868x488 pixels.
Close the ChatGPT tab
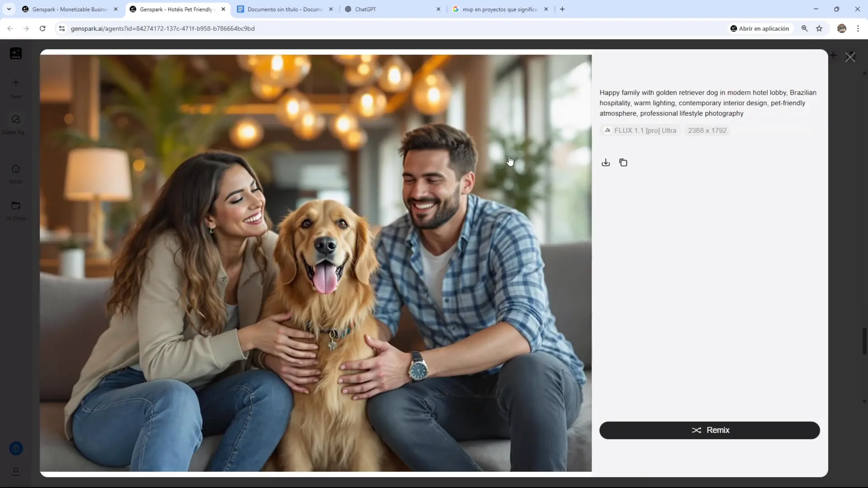point(438,9)
